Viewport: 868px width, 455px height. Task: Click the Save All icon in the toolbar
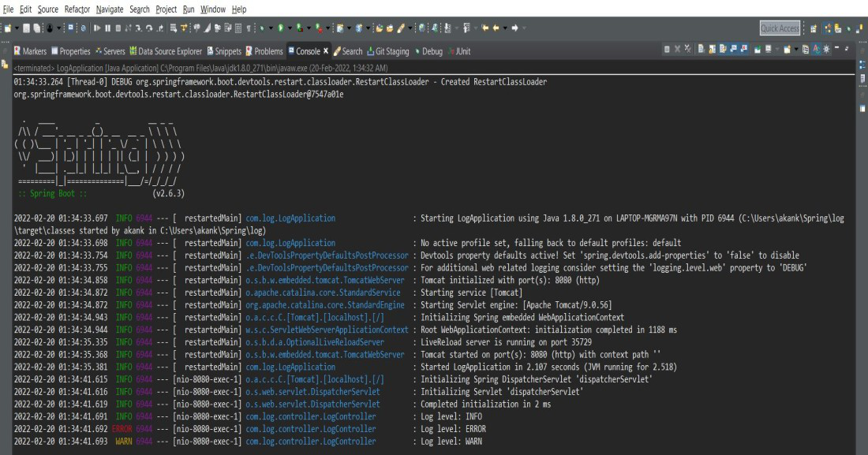point(36,28)
